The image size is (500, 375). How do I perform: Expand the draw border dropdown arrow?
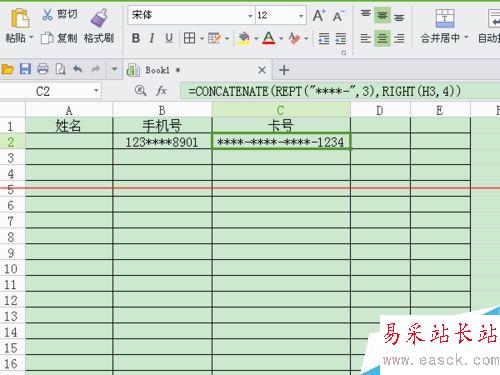tap(227, 39)
